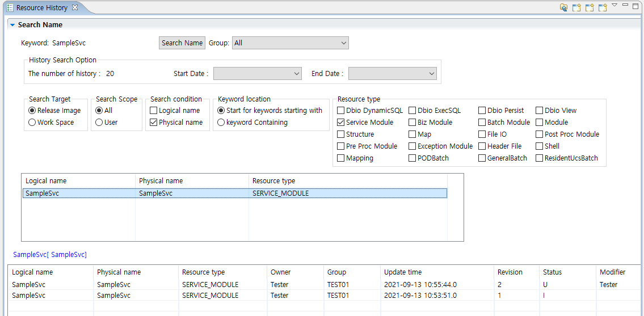Screen dimensions: 644x316
Task: Switch to the Resource History tab
Action: 41,8
